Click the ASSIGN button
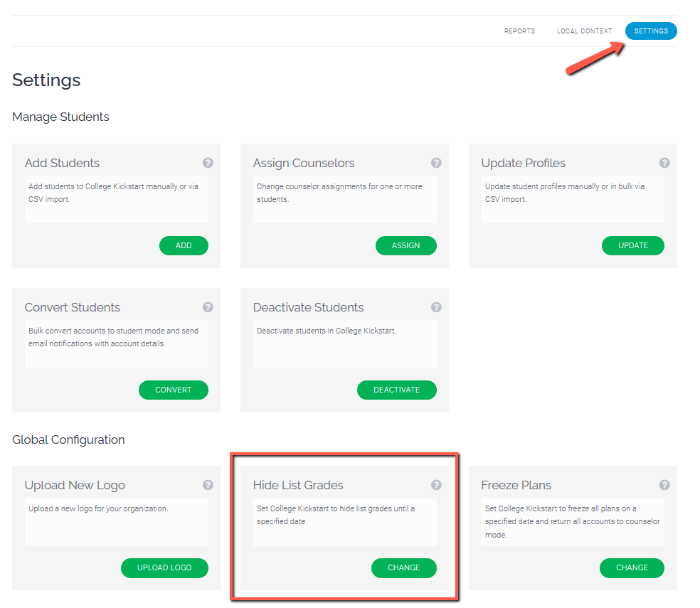Image resolution: width=700 pixels, height=608 pixels. [x=405, y=245]
